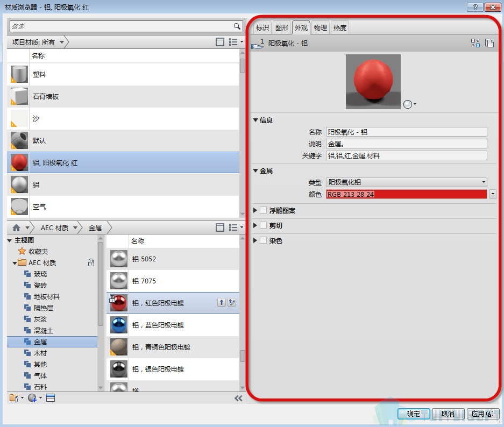Enable the 染色 checkbox
Viewport: 504px width, 427px height.
(x=263, y=240)
